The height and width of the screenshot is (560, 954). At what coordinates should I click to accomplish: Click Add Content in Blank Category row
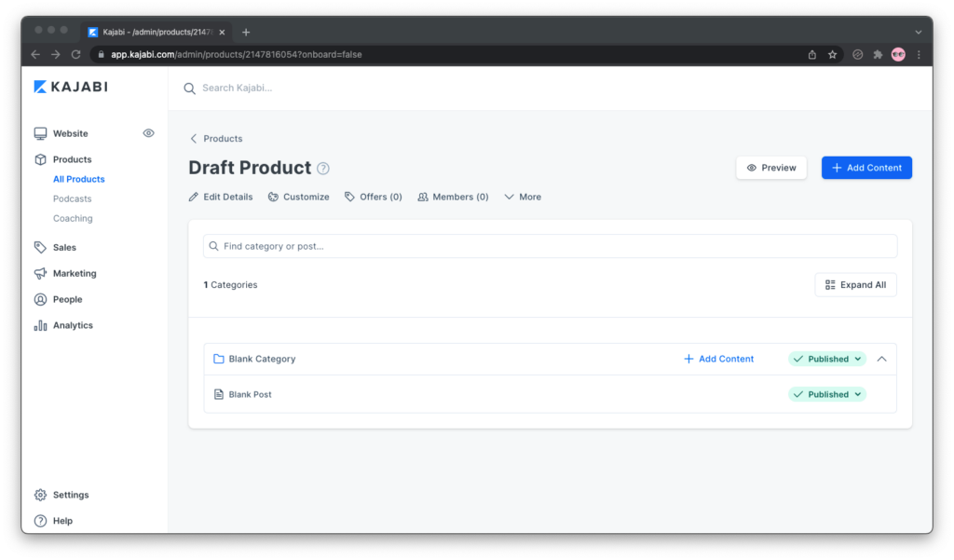click(x=718, y=359)
